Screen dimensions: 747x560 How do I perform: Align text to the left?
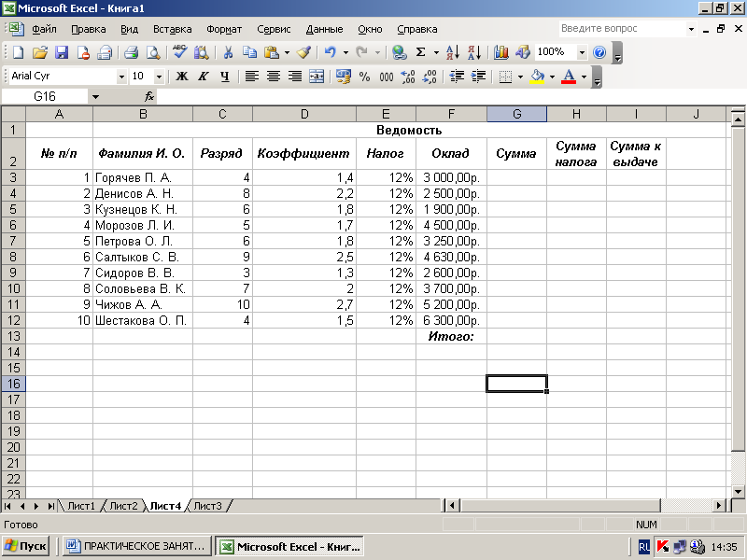(x=251, y=77)
